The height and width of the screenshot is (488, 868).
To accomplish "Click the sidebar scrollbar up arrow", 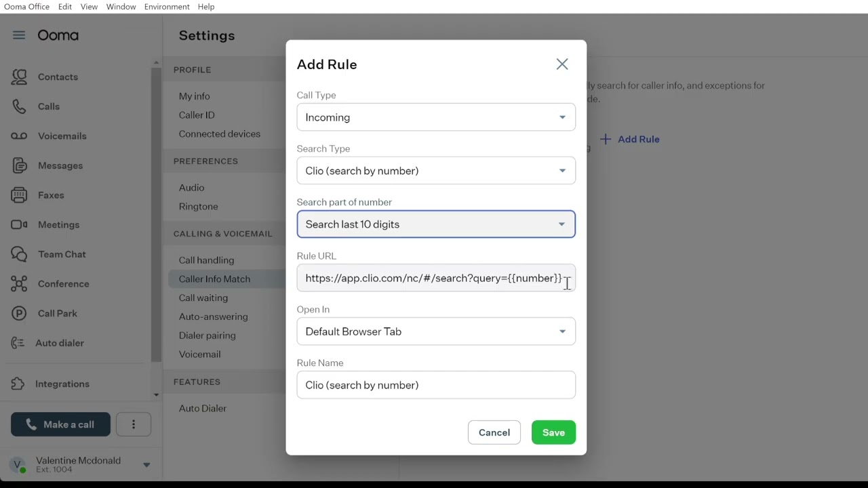I will pos(157,63).
